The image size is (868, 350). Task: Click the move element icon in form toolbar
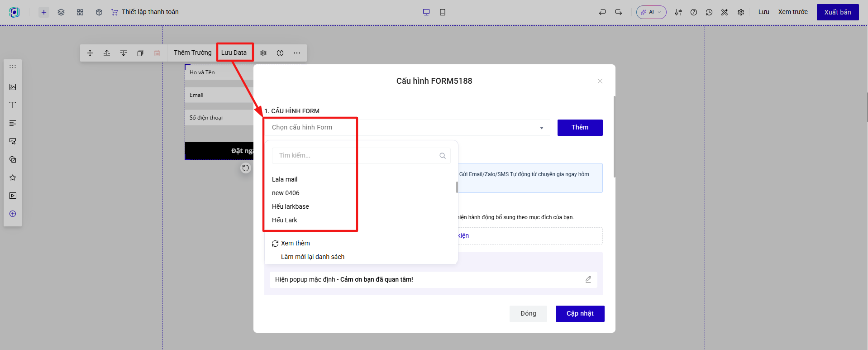[x=90, y=53]
